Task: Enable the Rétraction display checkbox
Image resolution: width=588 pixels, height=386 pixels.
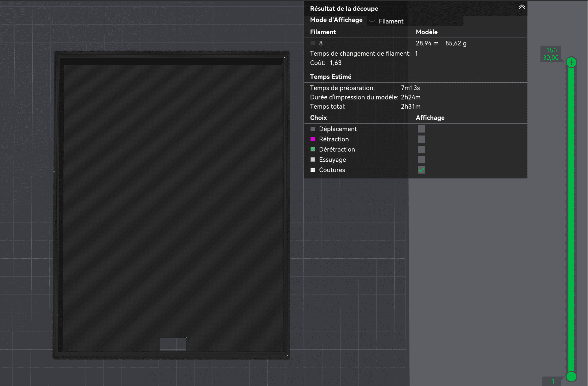Action: (421, 139)
